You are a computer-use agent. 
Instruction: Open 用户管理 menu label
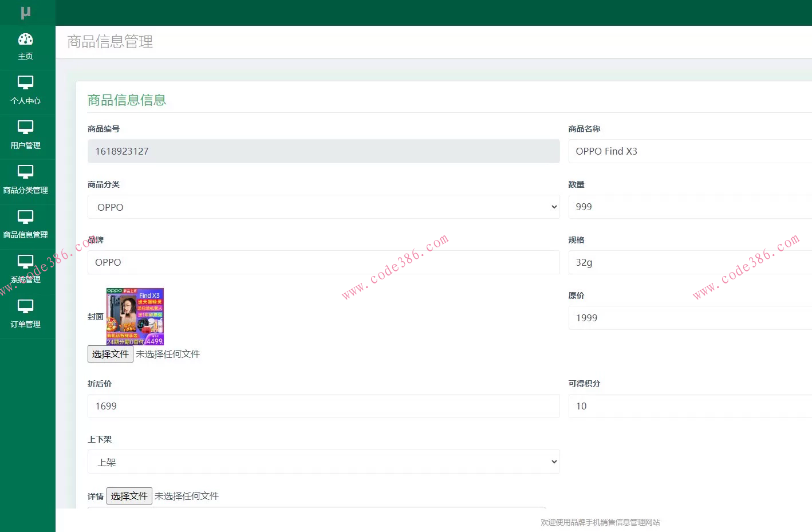coord(26,145)
